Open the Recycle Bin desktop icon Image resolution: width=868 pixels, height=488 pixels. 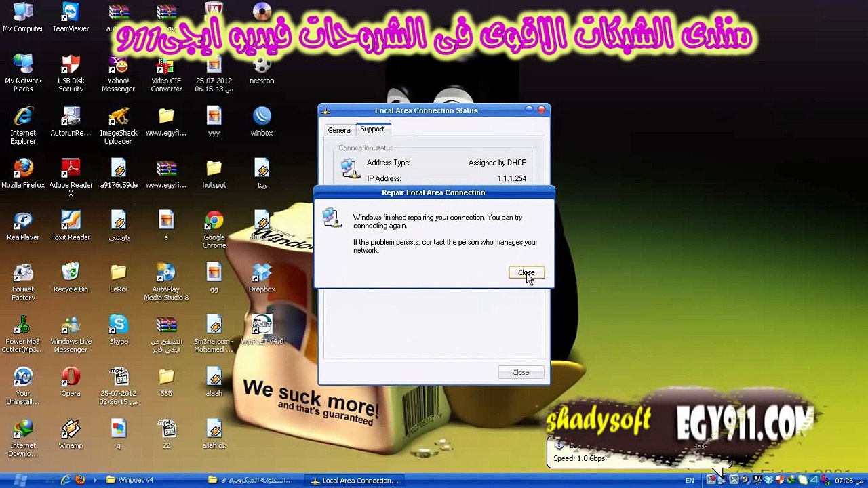point(71,279)
